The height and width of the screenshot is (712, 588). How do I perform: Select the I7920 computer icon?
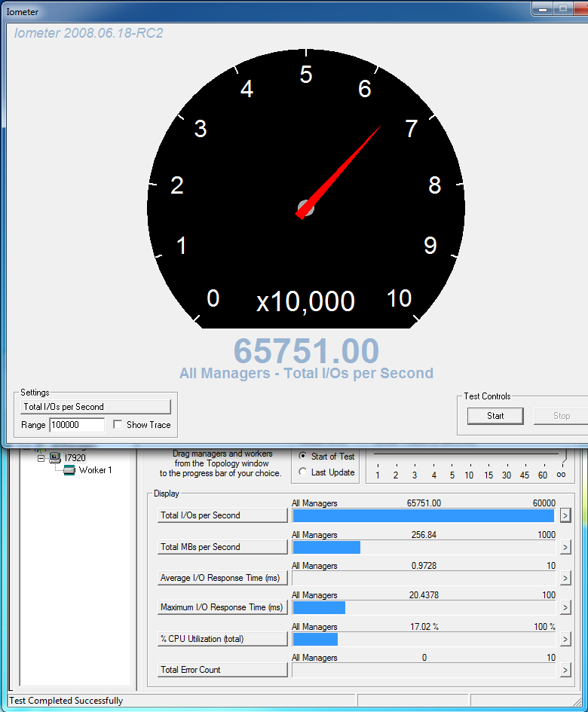point(55,458)
